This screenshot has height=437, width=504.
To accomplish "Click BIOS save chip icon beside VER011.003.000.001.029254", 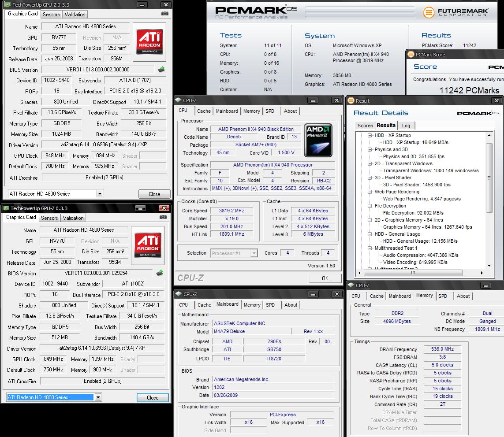I will click(x=160, y=273).
